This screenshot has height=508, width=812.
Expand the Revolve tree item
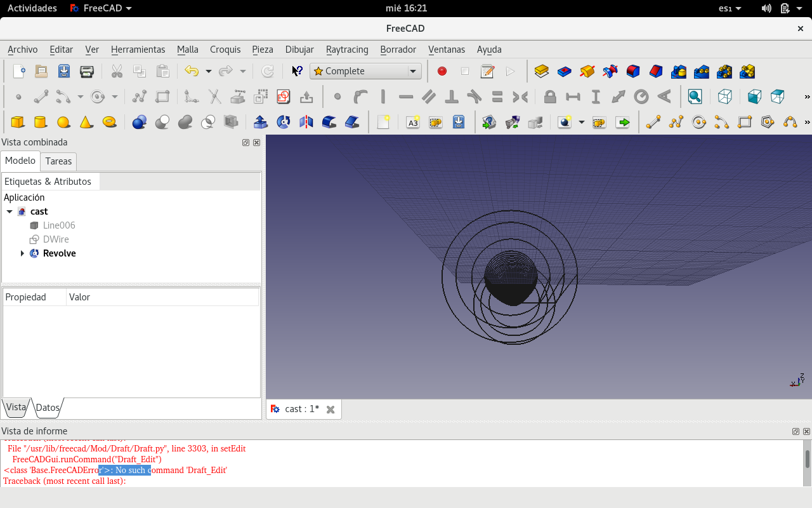(22, 253)
